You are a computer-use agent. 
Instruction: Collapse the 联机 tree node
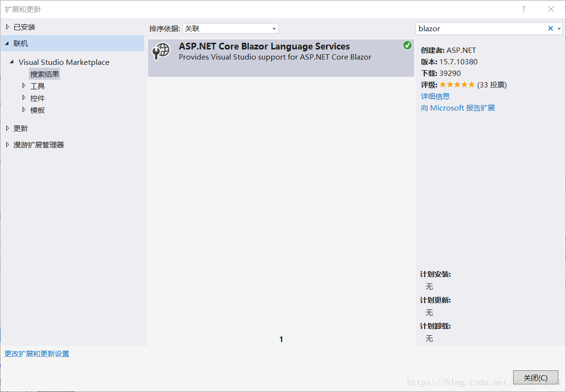8,44
